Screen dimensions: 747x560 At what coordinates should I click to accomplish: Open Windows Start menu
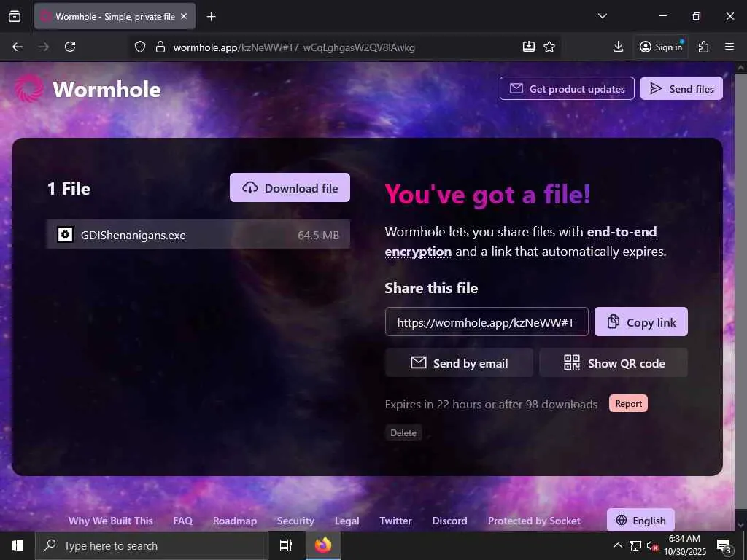coord(18,545)
